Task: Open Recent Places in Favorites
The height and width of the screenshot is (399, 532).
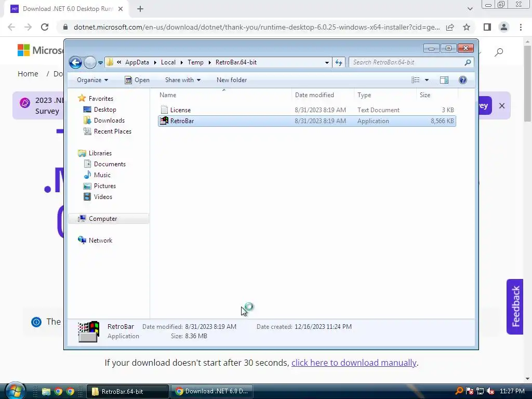Action: pyautogui.click(x=112, y=131)
